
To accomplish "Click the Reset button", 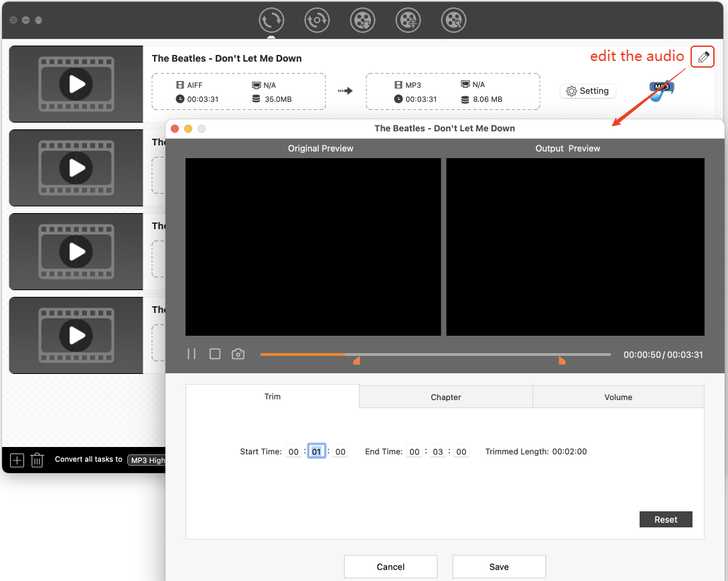I will click(665, 519).
